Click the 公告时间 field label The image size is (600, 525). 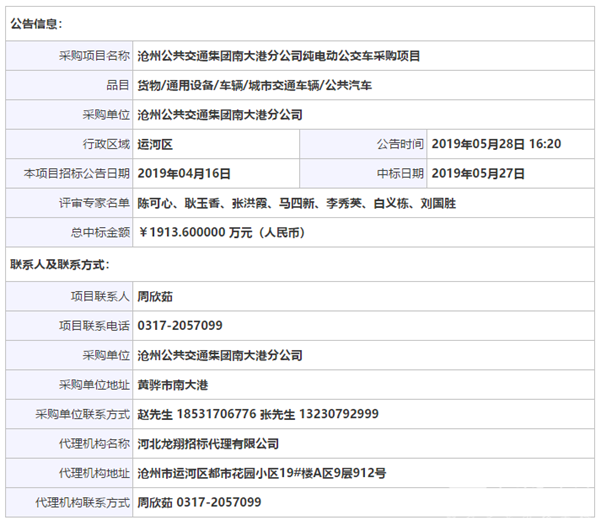(399, 144)
